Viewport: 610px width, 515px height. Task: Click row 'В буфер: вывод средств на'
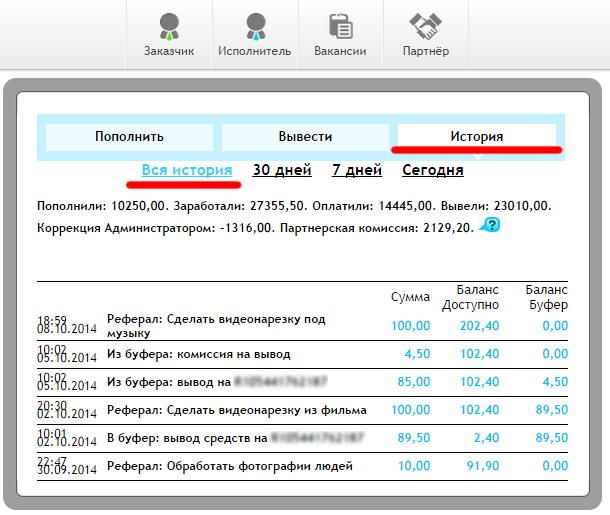tap(187, 438)
